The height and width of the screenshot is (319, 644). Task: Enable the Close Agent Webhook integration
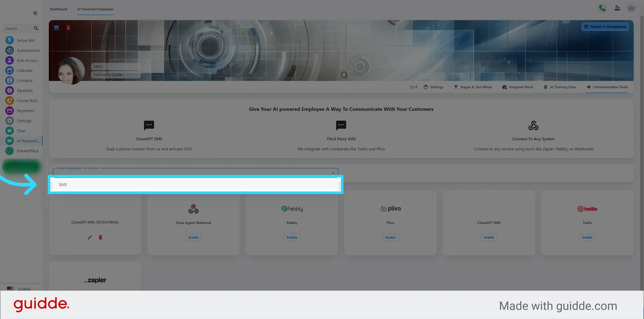tap(193, 237)
